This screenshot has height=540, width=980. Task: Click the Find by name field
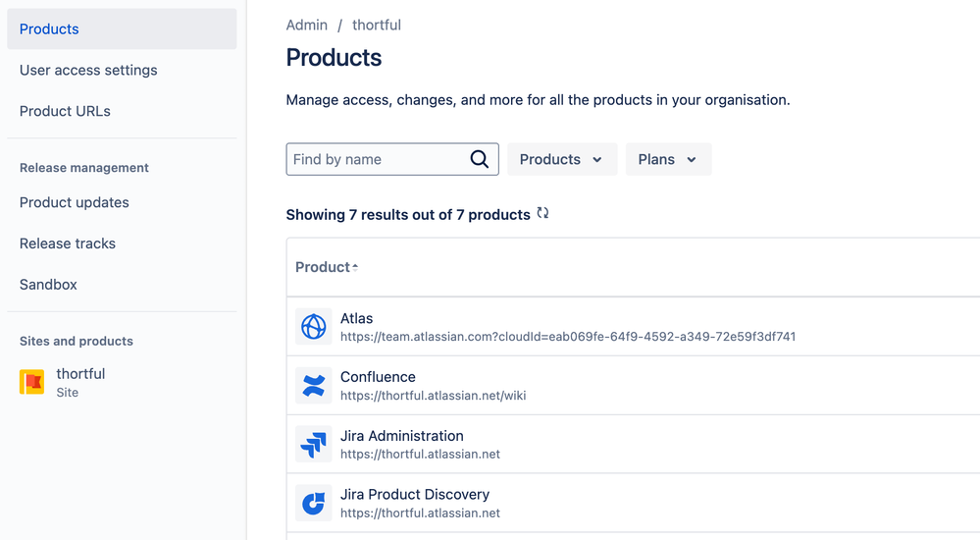coord(392,159)
